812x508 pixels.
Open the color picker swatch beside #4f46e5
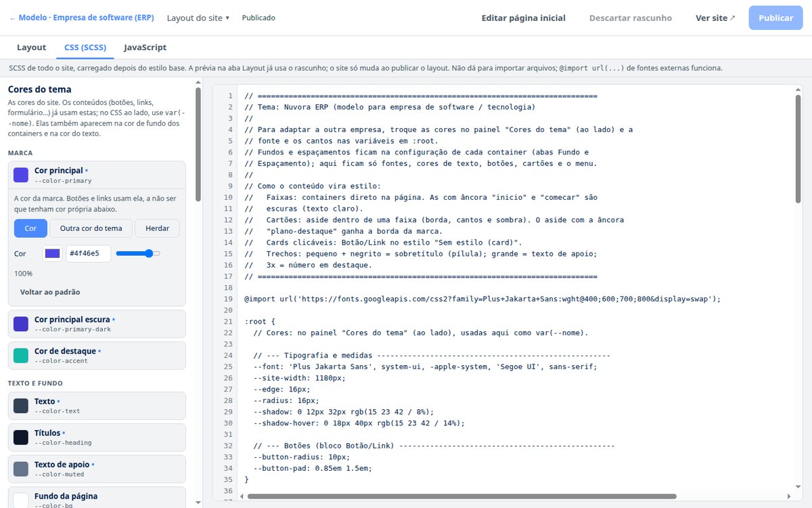52,253
